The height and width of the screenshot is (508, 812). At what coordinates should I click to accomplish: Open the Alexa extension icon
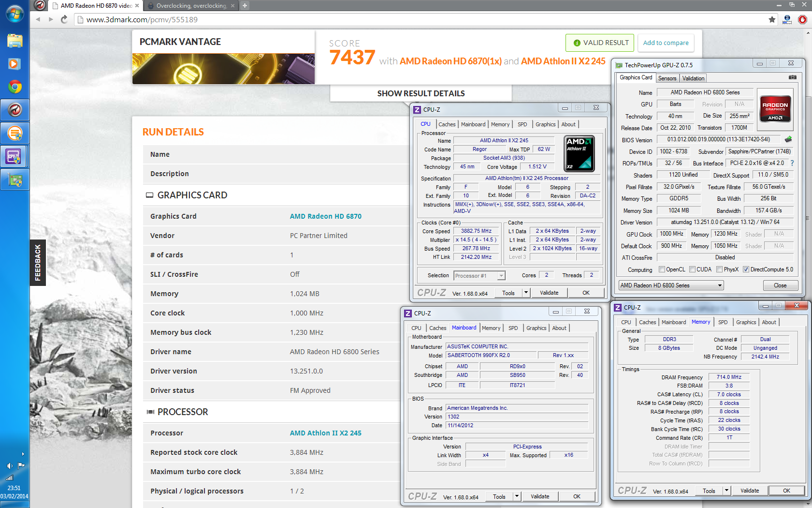pos(787,19)
